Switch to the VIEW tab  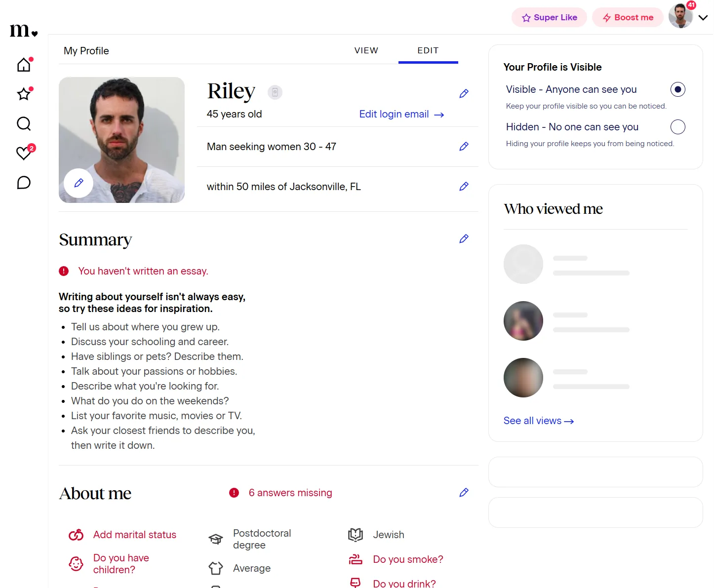coord(366,50)
